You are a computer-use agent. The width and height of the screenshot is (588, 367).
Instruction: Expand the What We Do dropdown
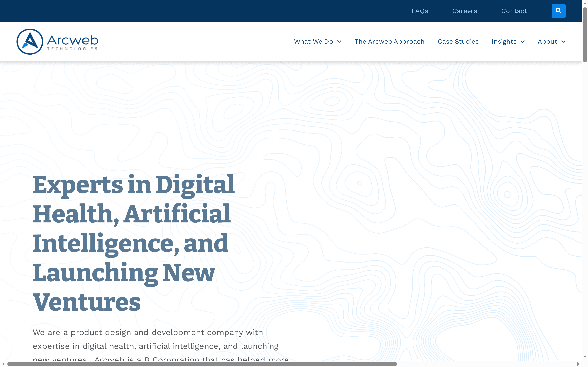[314, 41]
